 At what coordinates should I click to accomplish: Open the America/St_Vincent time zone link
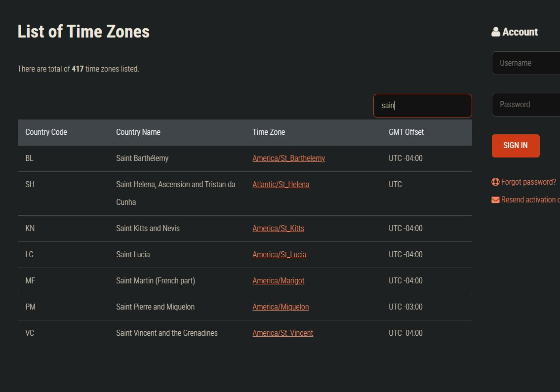282,333
